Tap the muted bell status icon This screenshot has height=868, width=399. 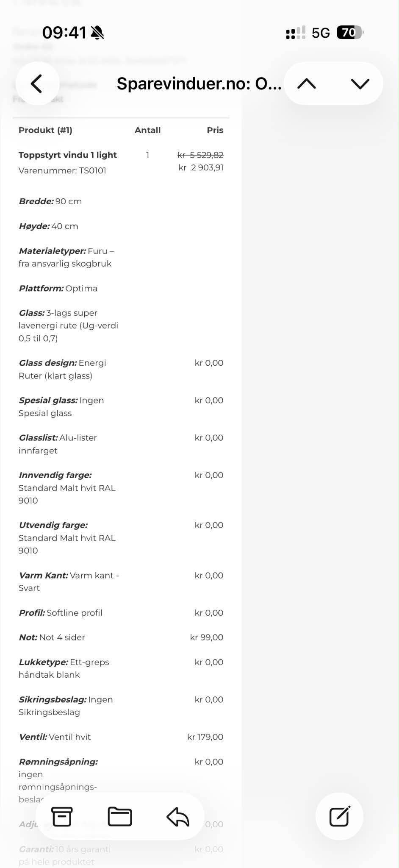(97, 33)
